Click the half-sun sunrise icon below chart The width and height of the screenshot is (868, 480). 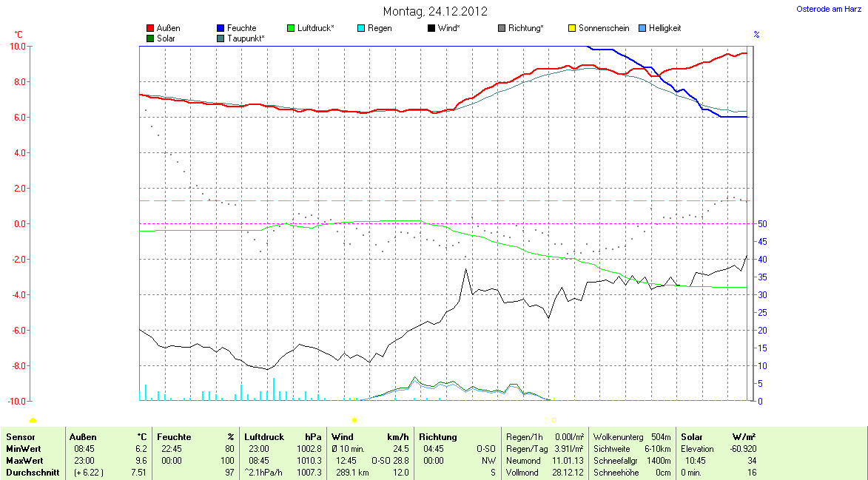point(33,420)
